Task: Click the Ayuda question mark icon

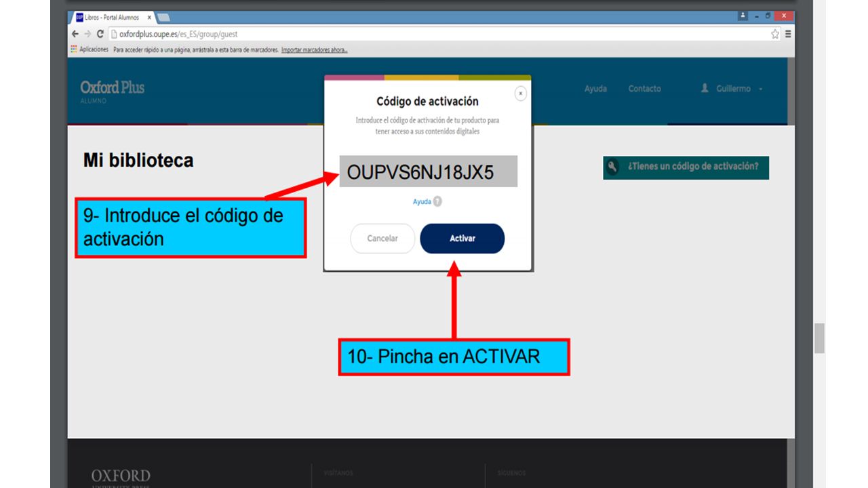Action: (437, 201)
